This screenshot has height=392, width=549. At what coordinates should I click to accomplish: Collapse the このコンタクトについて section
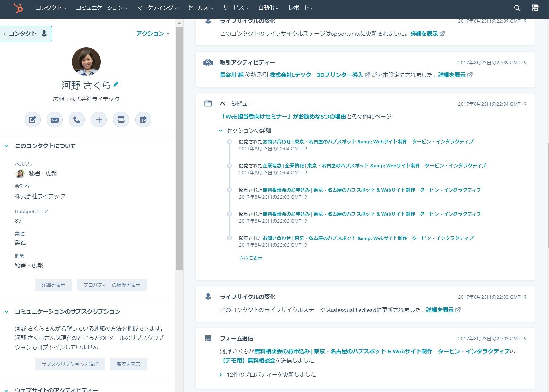pyautogui.click(x=6, y=146)
